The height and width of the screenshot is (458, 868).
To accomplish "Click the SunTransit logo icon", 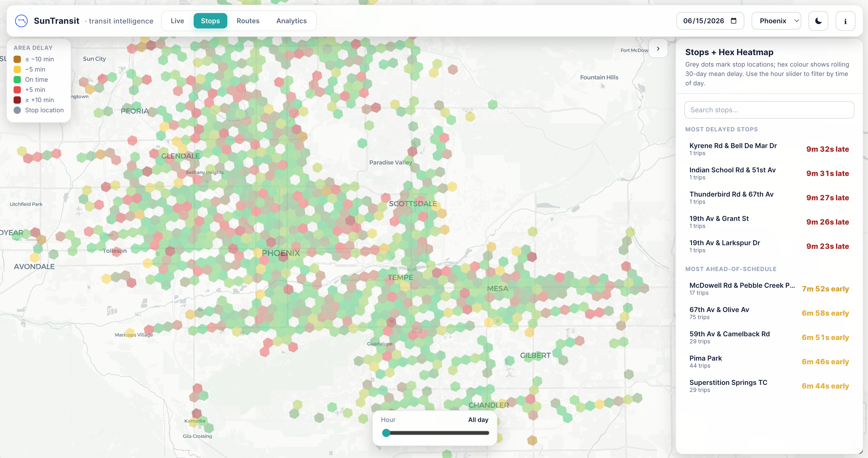I will click(x=21, y=21).
